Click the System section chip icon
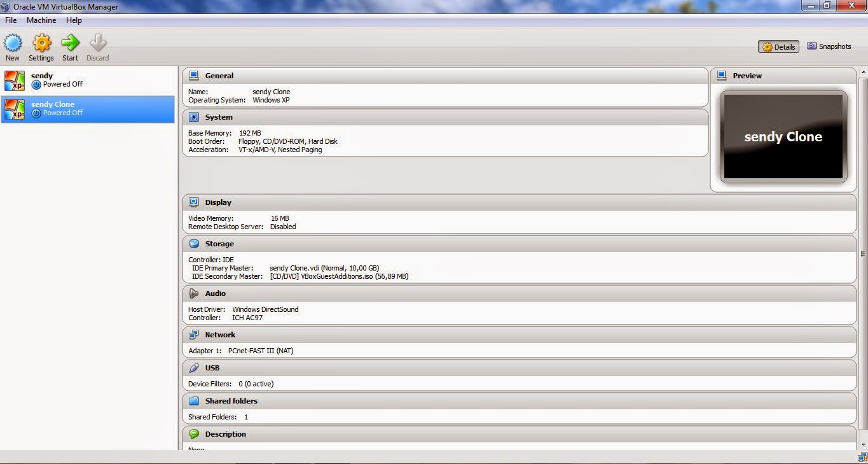 tap(194, 117)
